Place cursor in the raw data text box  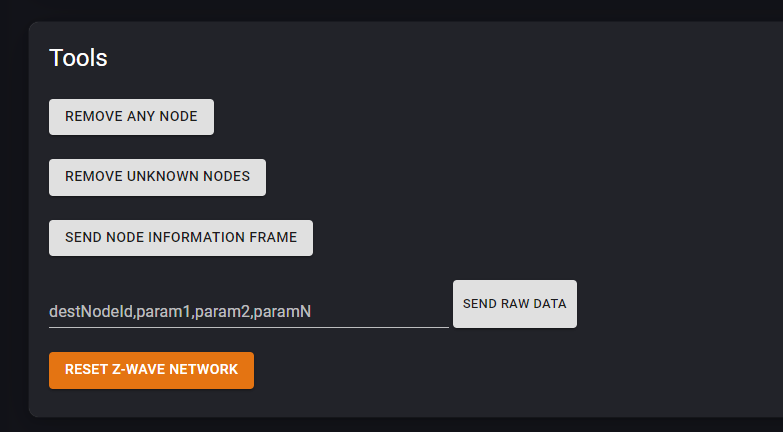(x=248, y=311)
